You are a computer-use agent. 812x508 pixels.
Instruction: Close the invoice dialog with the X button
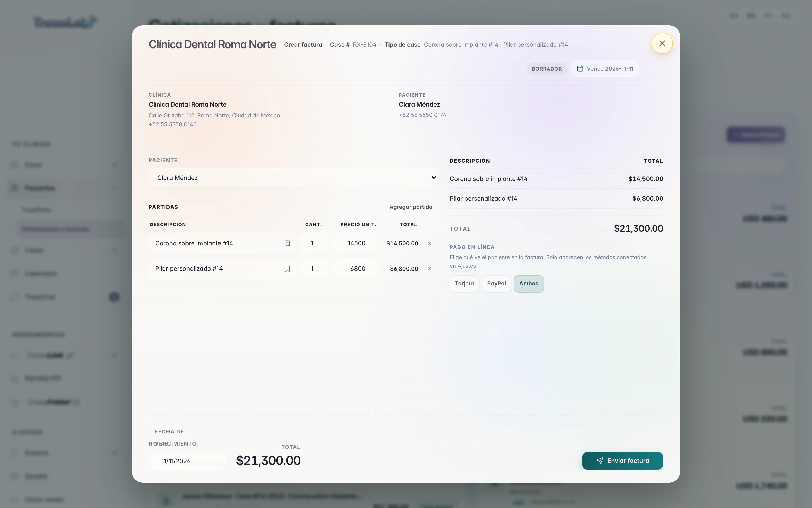point(662,43)
